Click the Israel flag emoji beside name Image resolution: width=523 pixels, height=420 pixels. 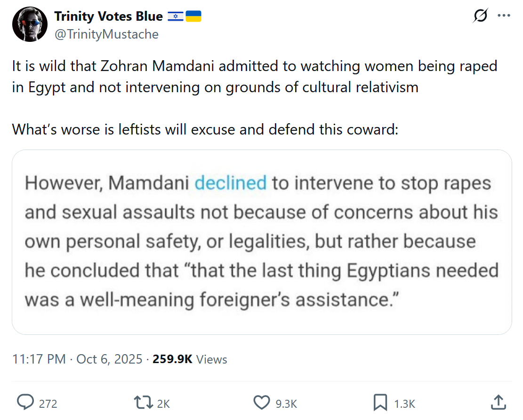[175, 16]
